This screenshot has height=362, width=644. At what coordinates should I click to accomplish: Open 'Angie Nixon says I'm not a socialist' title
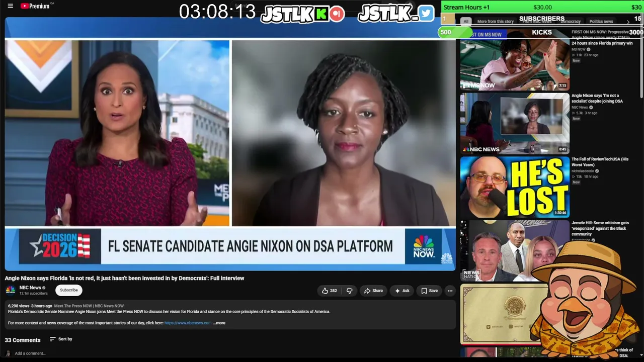[x=597, y=99]
